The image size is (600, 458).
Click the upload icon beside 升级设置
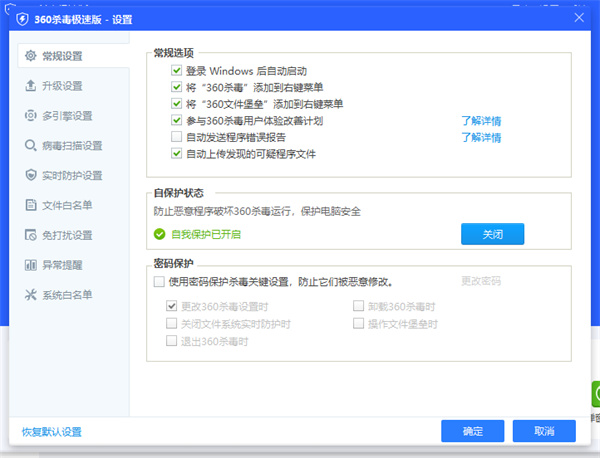coord(31,86)
